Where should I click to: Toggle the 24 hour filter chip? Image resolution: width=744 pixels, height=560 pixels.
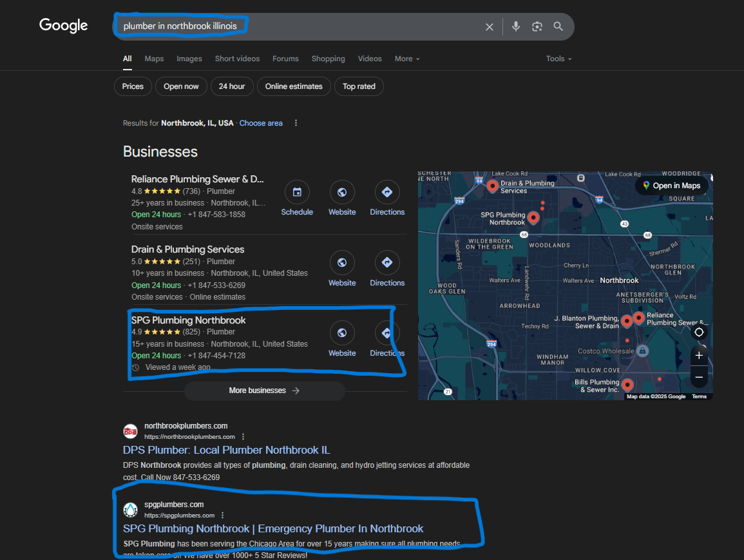tap(232, 86)
